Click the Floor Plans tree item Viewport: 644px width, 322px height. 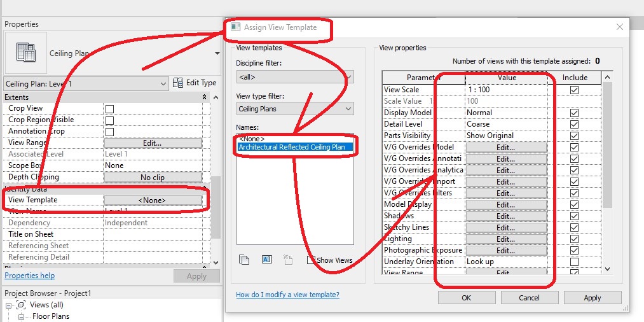coord(51,317)
